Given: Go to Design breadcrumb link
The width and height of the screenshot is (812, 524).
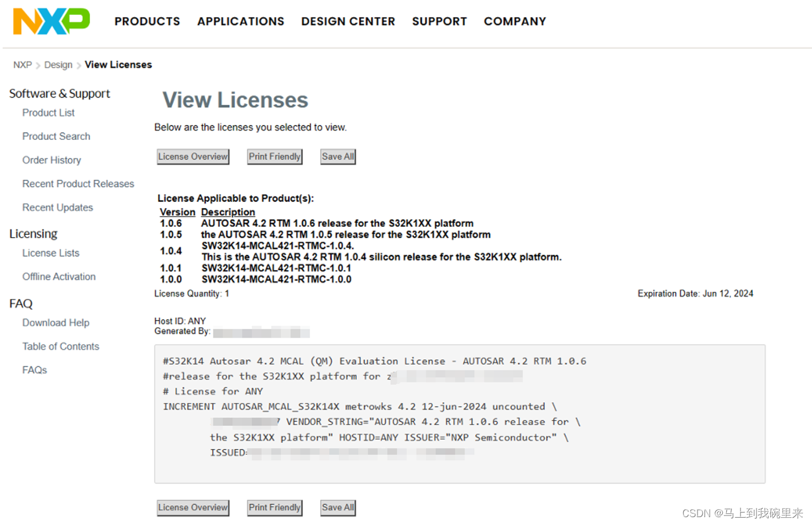Looking at the screenshot, I should click(x=58, y=65).
